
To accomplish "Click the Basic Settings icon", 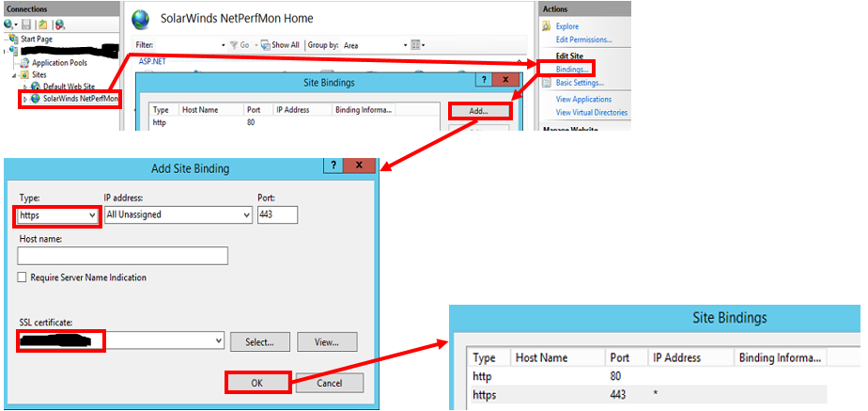I will [547, 83].
